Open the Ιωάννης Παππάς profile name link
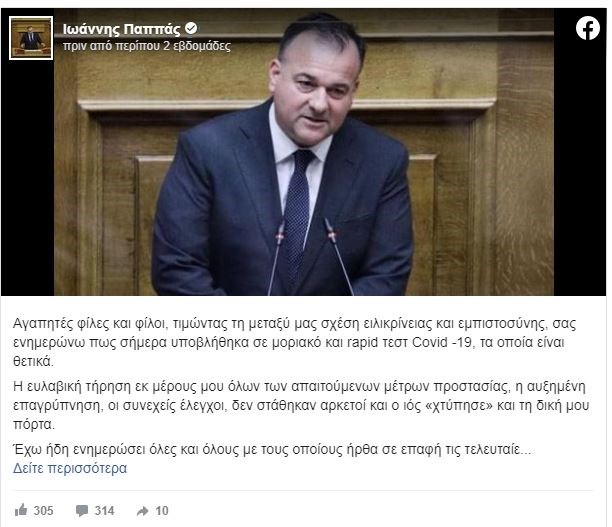Viewport: 612px width, 527px height. pos(121,29)
